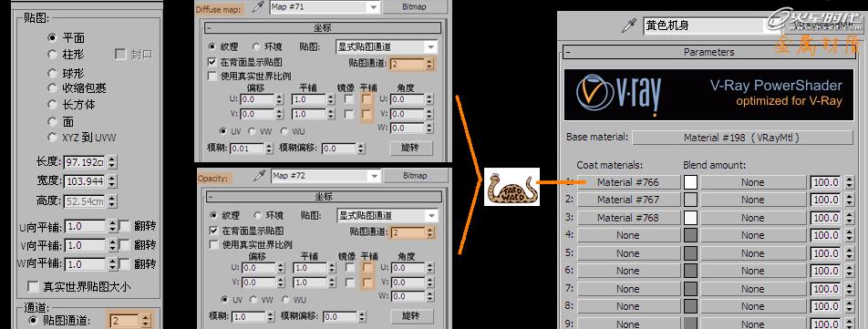Click blend color swatch for coat 2
This screenshot has width=868, height=329.
690,200
